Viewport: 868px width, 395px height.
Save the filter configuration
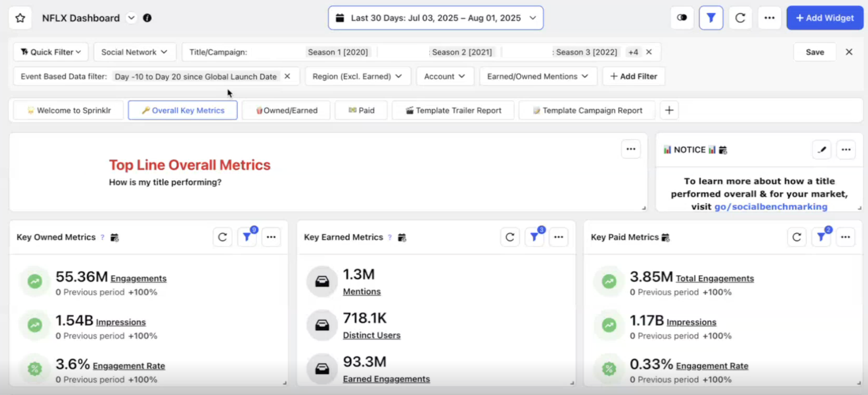pyautogui.click(x=815, y=52)
